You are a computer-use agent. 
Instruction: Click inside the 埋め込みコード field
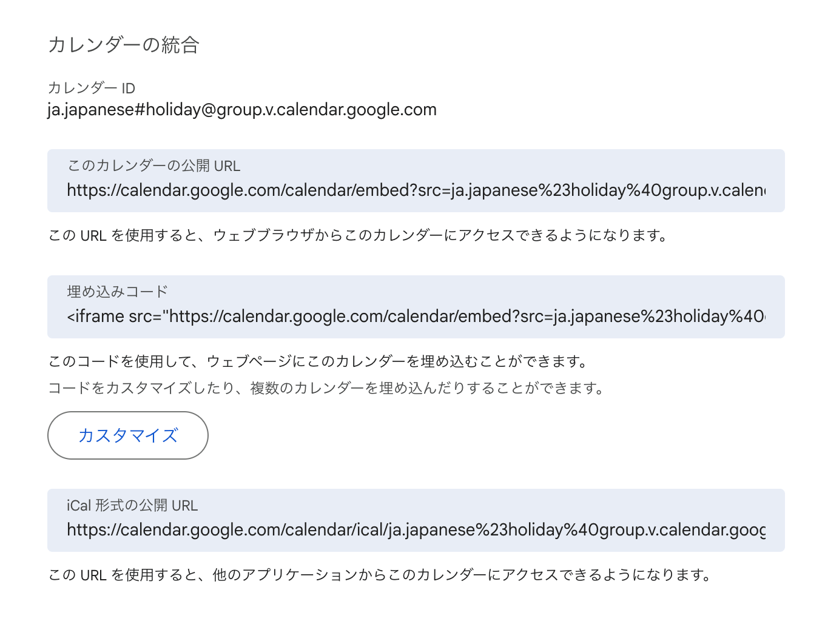tap(416, 317)
